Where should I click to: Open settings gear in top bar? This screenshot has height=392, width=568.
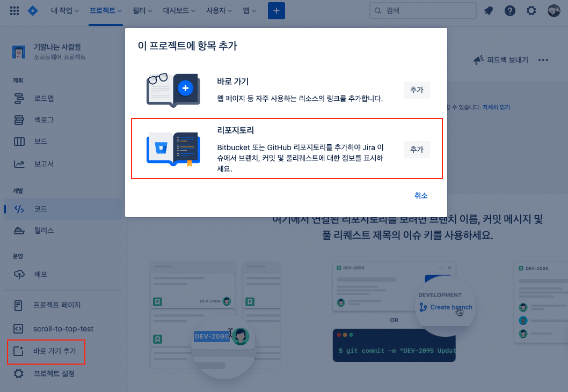click(x=531, y=11)
